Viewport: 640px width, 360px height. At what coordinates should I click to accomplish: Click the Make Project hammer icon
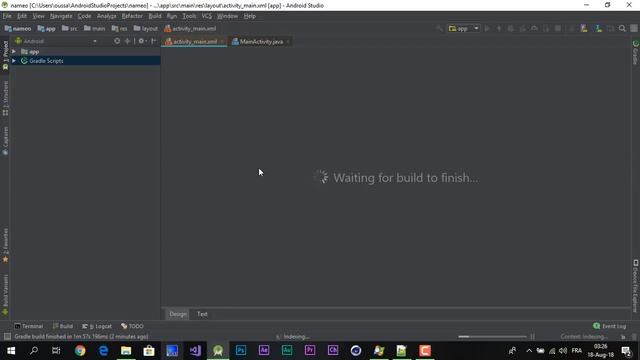(x=439, y=29)
